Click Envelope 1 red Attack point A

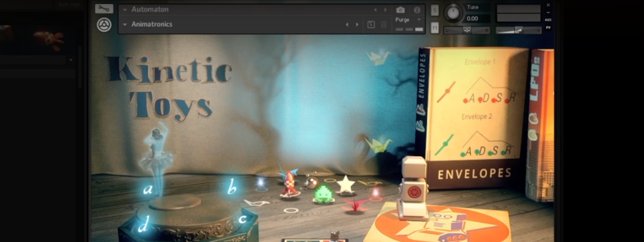(x=465, y=101)
